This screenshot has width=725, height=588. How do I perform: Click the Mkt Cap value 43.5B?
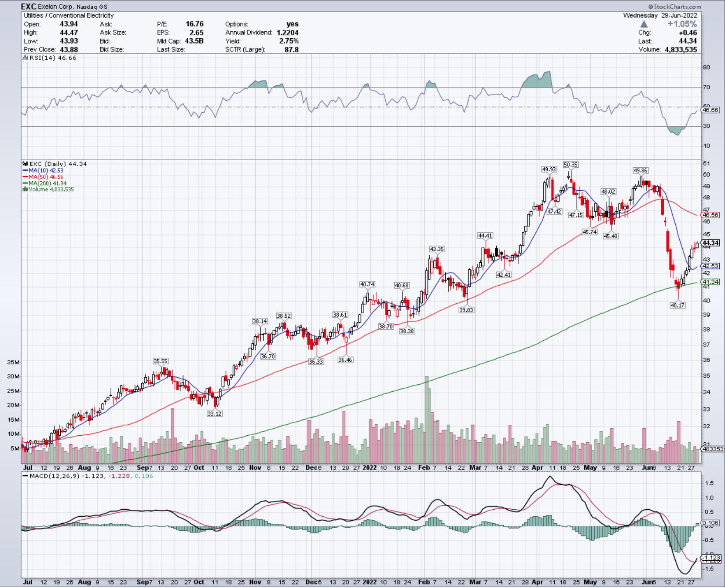tap(194, 41)
